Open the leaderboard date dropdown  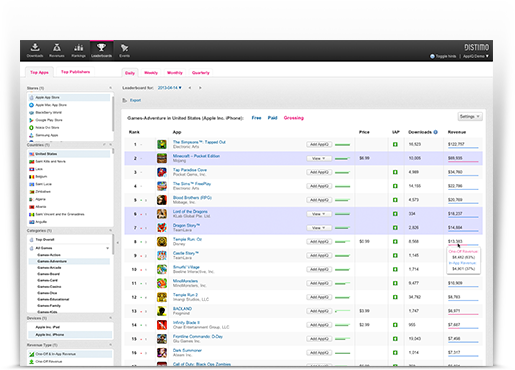pos(170,88)
